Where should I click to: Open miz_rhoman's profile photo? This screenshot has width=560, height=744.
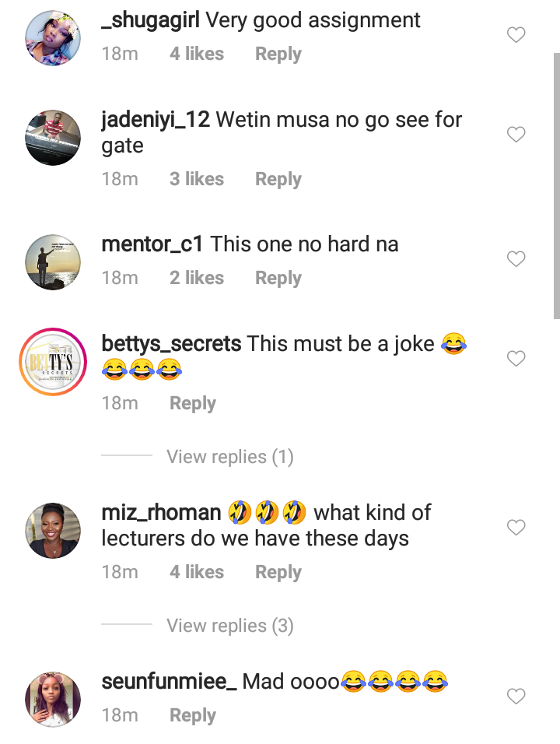[53, 531]
